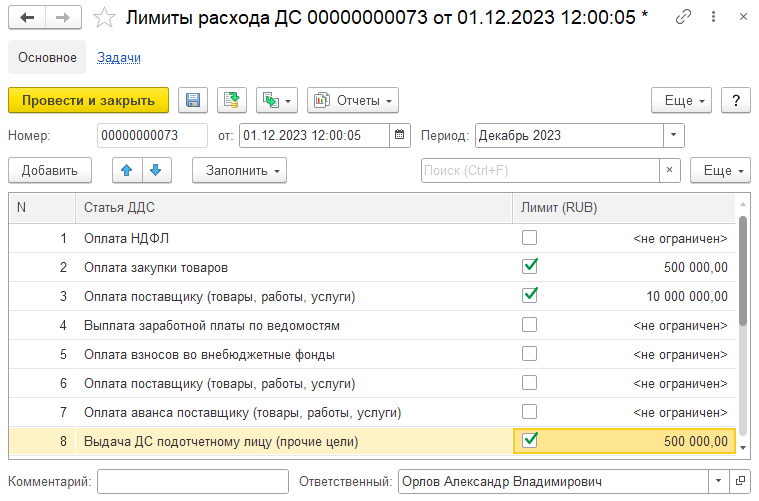The image size is (759, 501).
Task: Enable limit checkbox for Оплата НДФЛ
Action: pos(530,238)
